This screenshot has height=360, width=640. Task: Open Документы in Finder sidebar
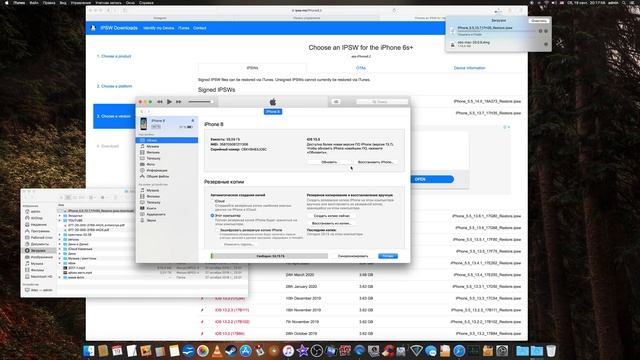tap(38, 244)
